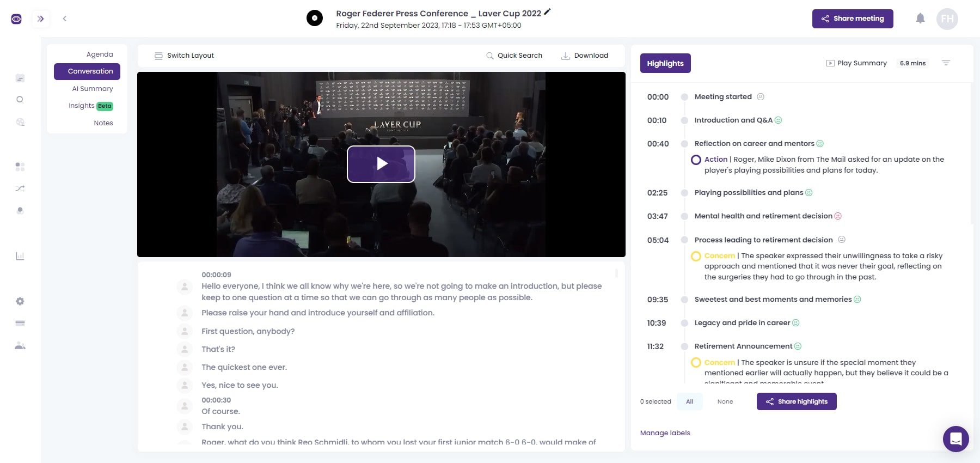Open settings gear in left sidebar
980x463 pixels.
pyautogui.click(x=20, y=301)
